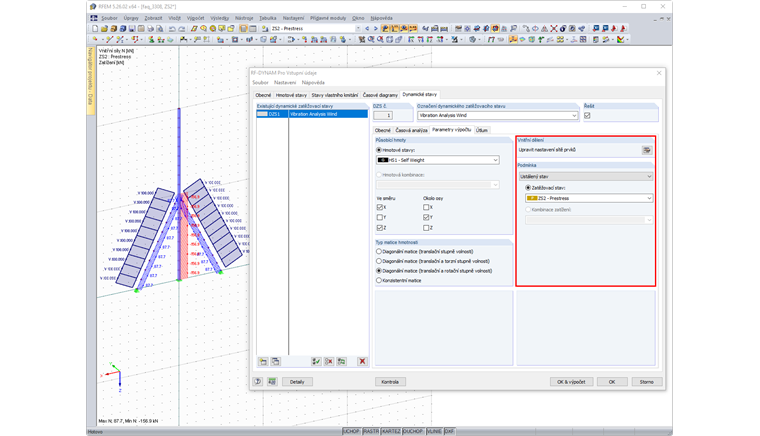Click the Kontrola button
The image size is (760, 436).
tap(390, 382)
